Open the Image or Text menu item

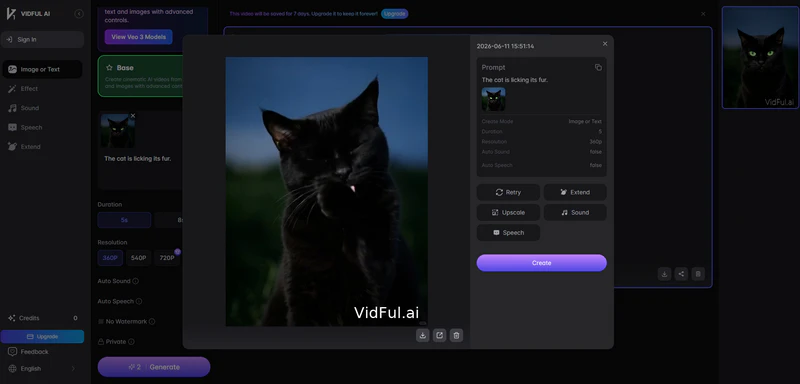tap(42, 69)
